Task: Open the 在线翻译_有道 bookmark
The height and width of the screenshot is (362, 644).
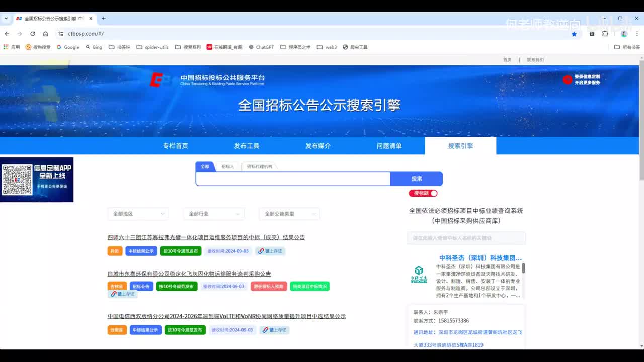Action: pyautogui.click(x=224, y=47)
